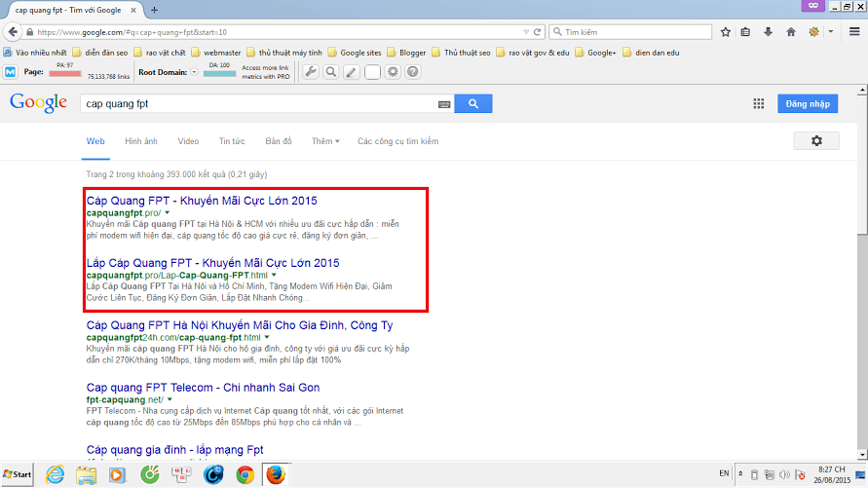Open Google search settings gear

(816, 141)
